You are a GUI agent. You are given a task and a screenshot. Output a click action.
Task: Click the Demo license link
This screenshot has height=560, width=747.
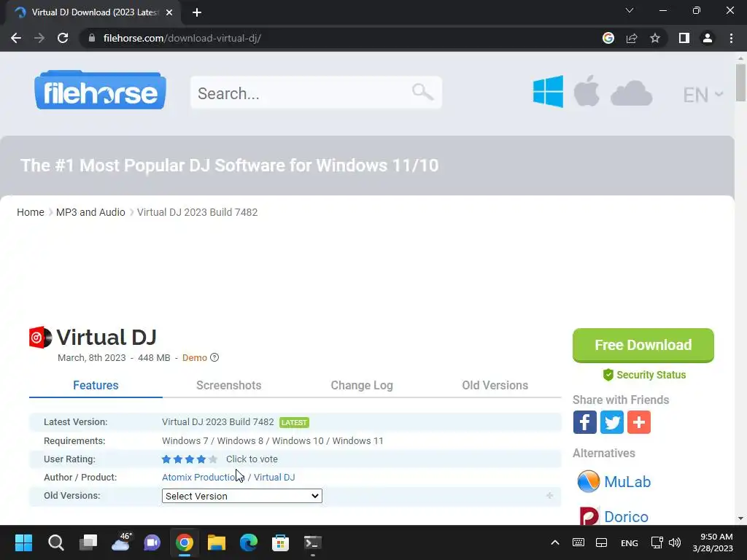coord(195,357)
